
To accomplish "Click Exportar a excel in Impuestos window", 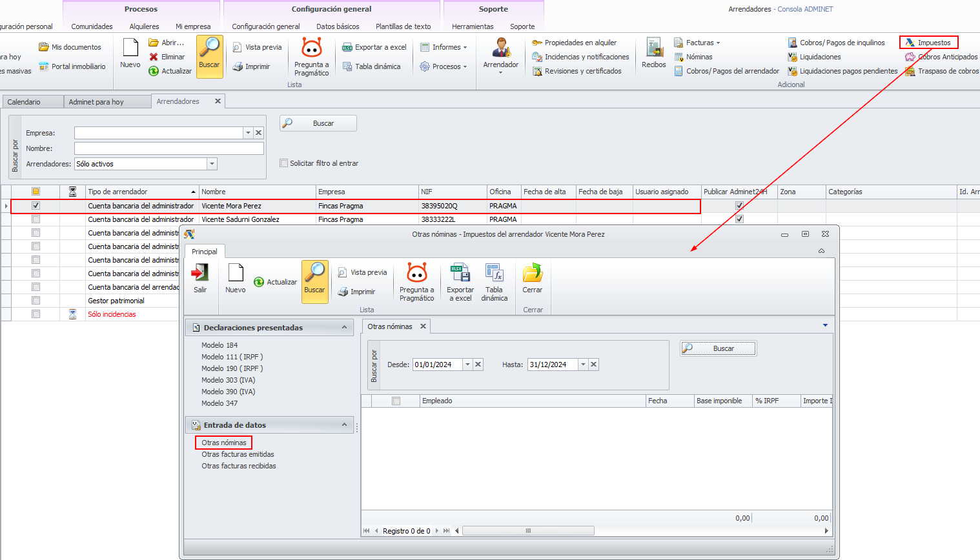I will point(460,282).
